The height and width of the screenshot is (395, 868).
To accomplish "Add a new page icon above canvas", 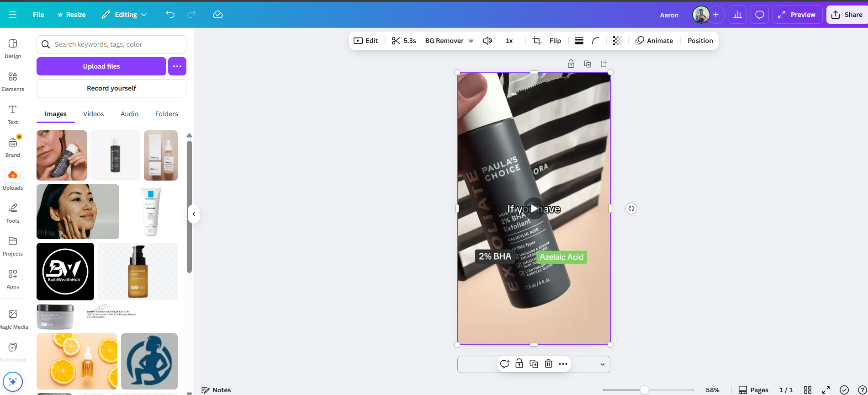I will (604, 64).
